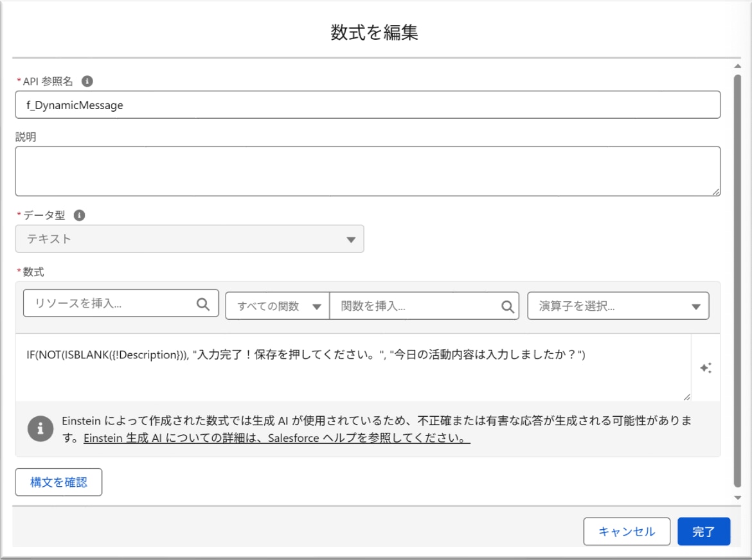Click the キャンセル button
Image resolution: width=752 pixels, height=560 pixels.
pos(627,531)
